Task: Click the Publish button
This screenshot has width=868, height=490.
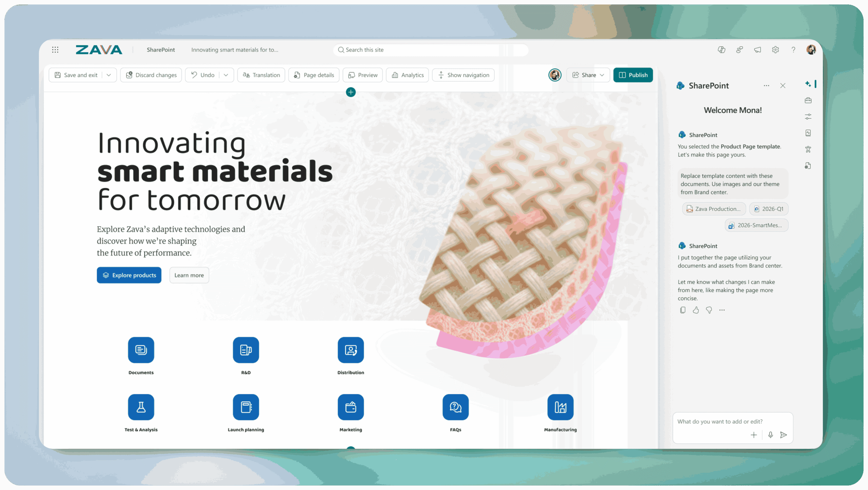Action: coord(633,75)
